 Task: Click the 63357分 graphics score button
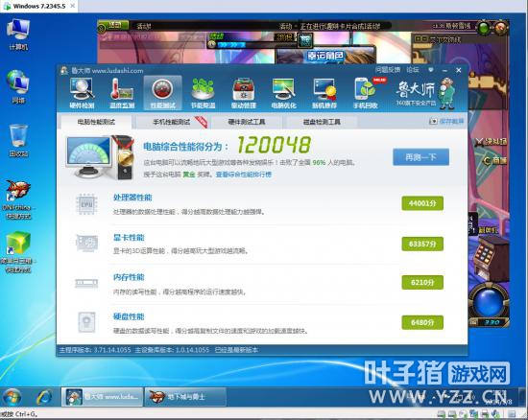pos(422,244)
